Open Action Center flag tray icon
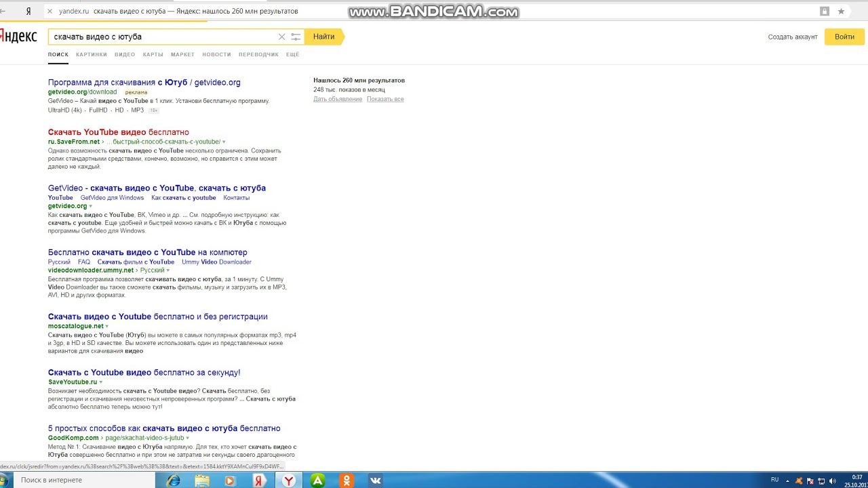Viewport: 868px width, 488px height. click(x=810, y=481)
